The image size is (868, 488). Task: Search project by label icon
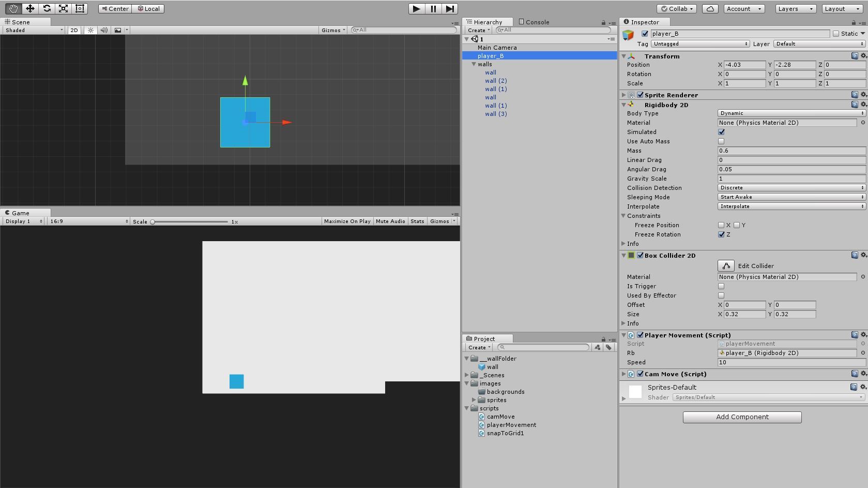click(608, 347)
